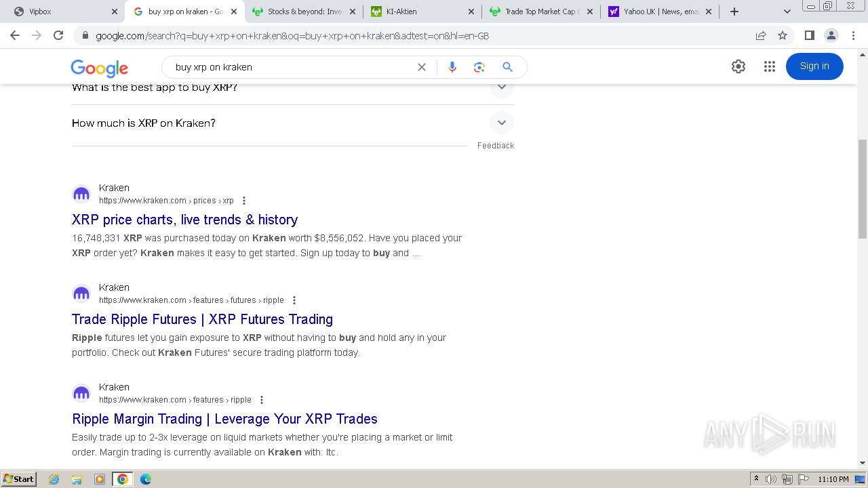Open the tab search dropdown arrow
Image resolution: width=868 pixels, height=488 pixels.
[x=787, y=12]
